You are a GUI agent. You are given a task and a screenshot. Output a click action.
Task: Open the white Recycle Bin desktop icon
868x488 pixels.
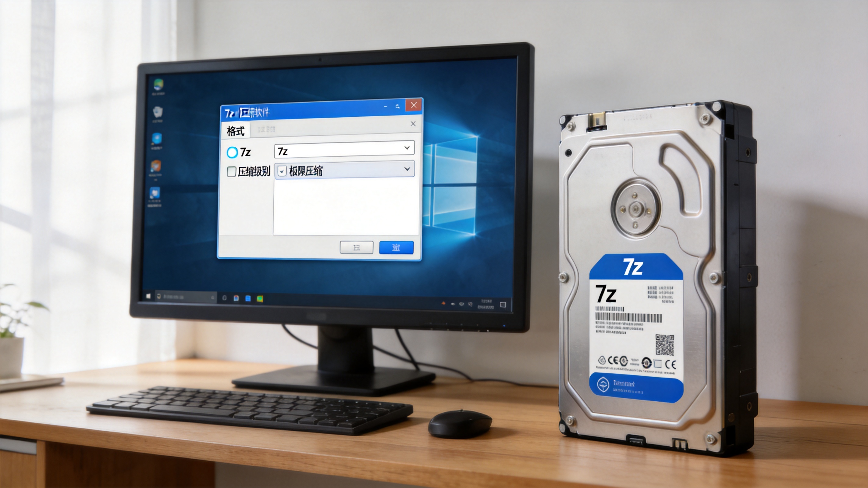[x=158, y=112]
